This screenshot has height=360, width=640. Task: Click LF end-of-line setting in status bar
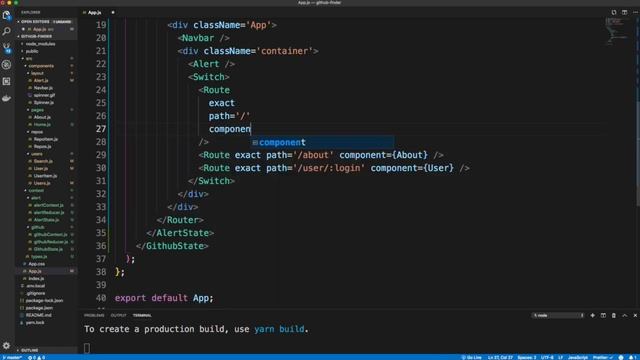tap(560, 358)
